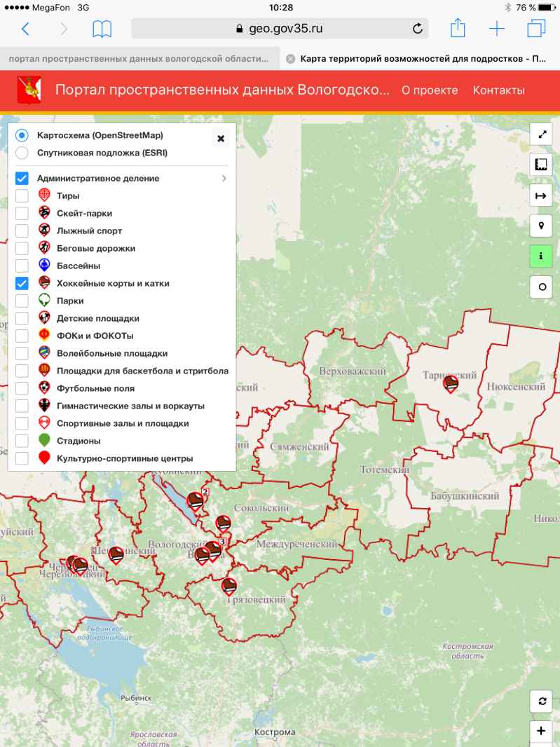
Task: Open the Safari share icon
Action: point(458,29)
